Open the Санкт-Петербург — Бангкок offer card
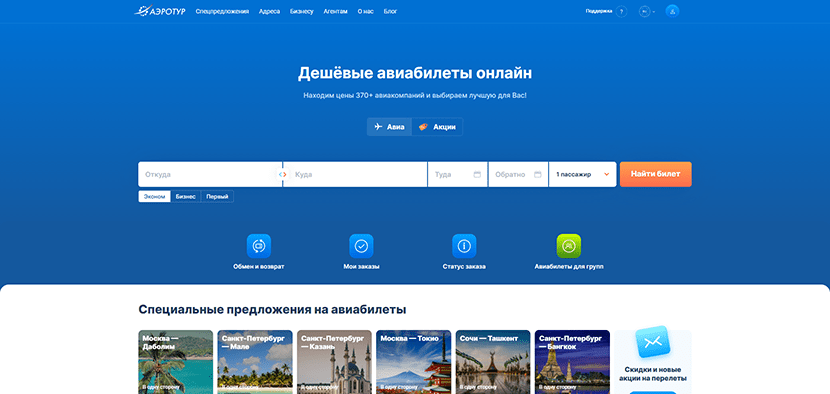 point(573,362)
